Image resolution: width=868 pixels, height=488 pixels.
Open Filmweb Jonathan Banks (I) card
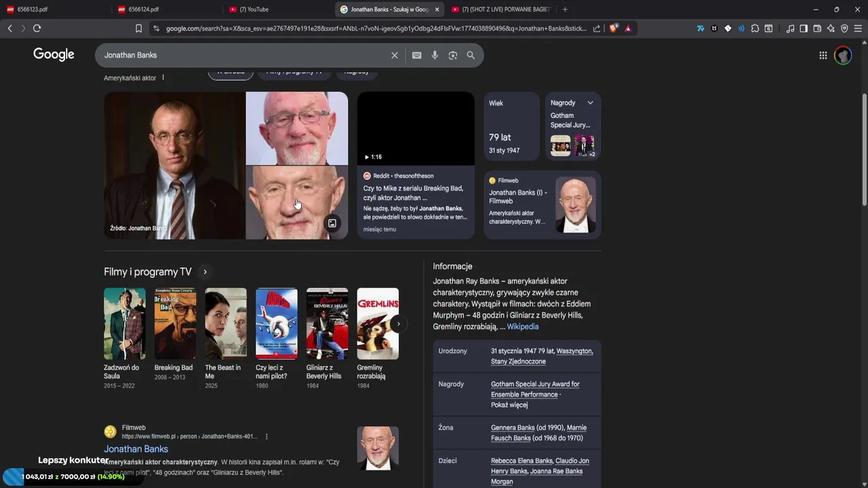(x=542, y=205)
